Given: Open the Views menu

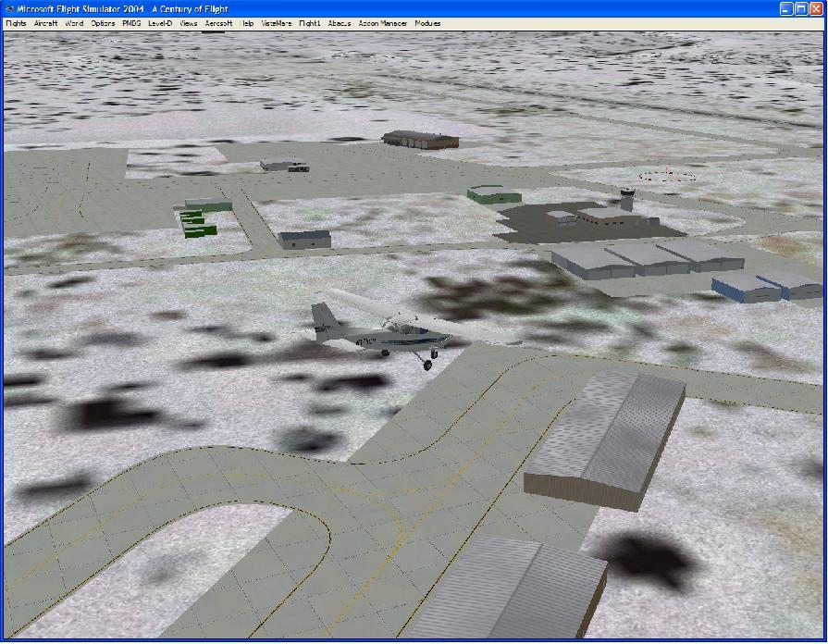Looking at the screenshot, I should 189,23.
